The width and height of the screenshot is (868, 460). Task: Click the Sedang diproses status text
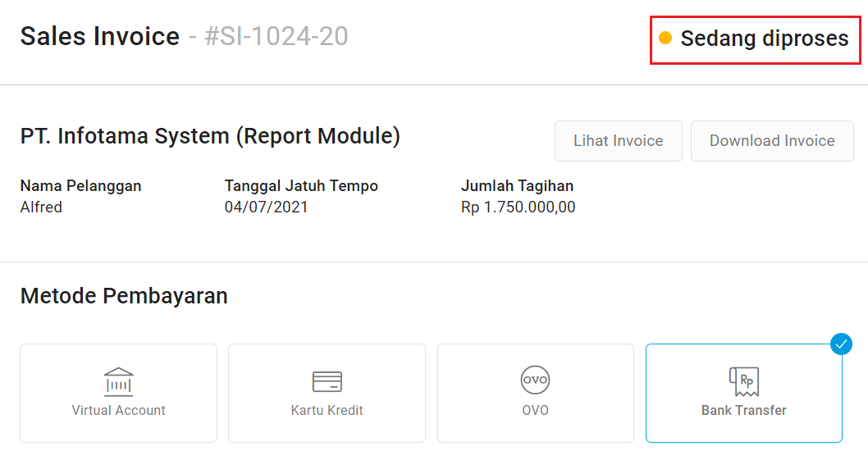pyautogui.click(x=765, y=39)
